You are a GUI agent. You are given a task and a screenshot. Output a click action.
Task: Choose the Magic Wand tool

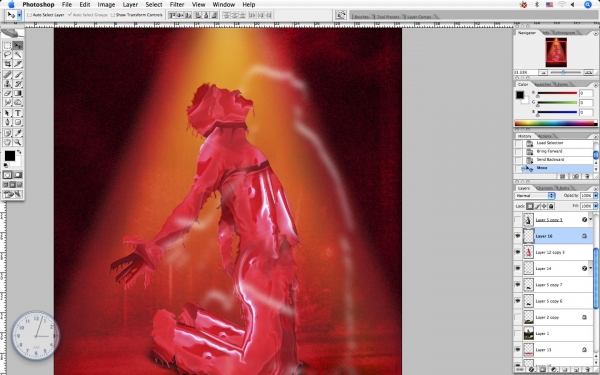18,55
